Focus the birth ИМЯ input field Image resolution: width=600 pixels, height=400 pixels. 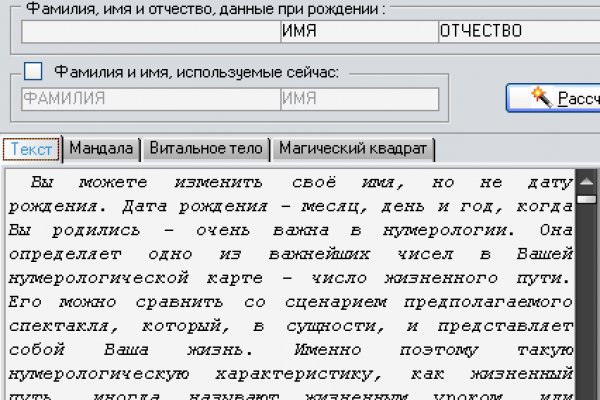pos(358,31)
